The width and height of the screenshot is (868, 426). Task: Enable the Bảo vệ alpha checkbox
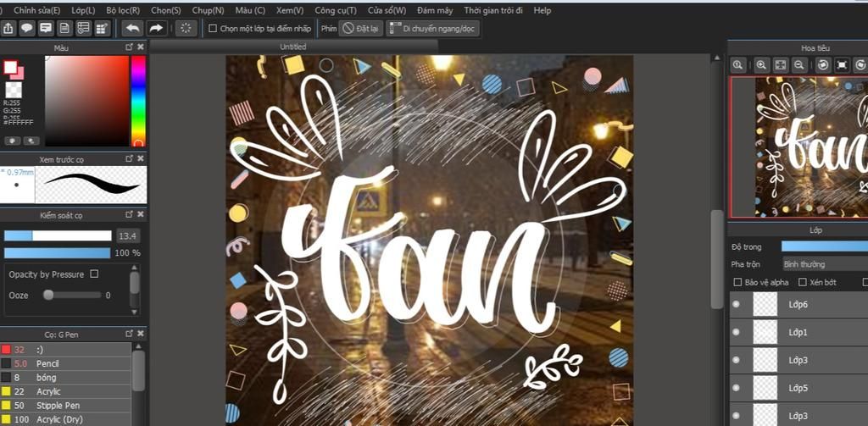(x=737, y=282)
